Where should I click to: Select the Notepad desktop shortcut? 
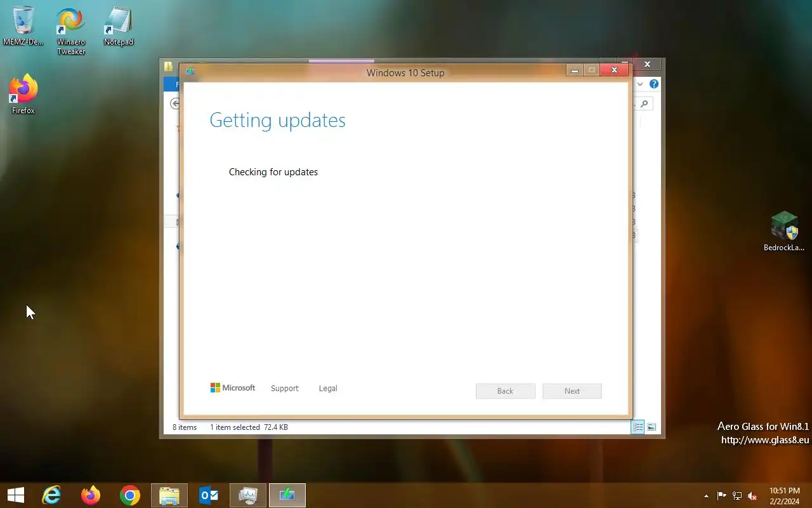pos(119,25)
